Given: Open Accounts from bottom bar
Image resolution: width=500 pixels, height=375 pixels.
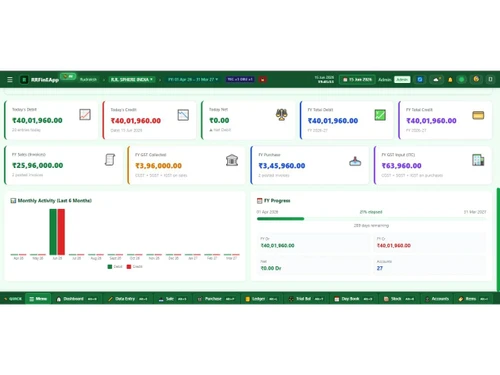Looking at the screenshot, I should (437, 299).
